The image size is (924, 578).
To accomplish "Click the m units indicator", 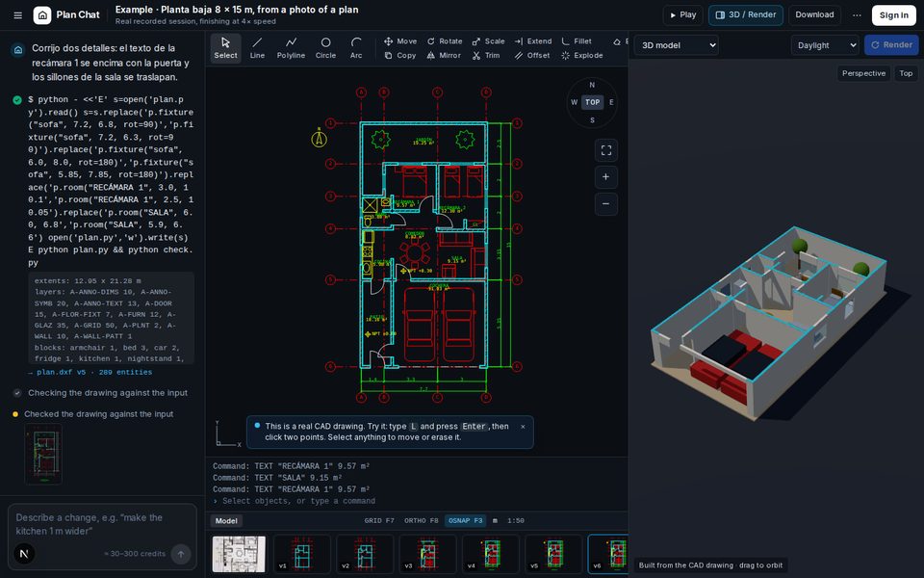I will [495, 521].
